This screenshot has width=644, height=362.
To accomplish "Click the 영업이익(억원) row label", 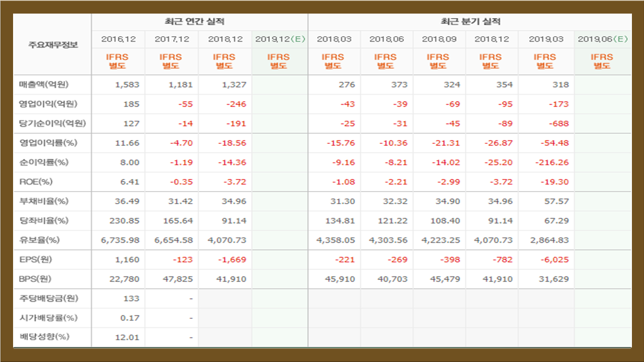I will [48, 104].
